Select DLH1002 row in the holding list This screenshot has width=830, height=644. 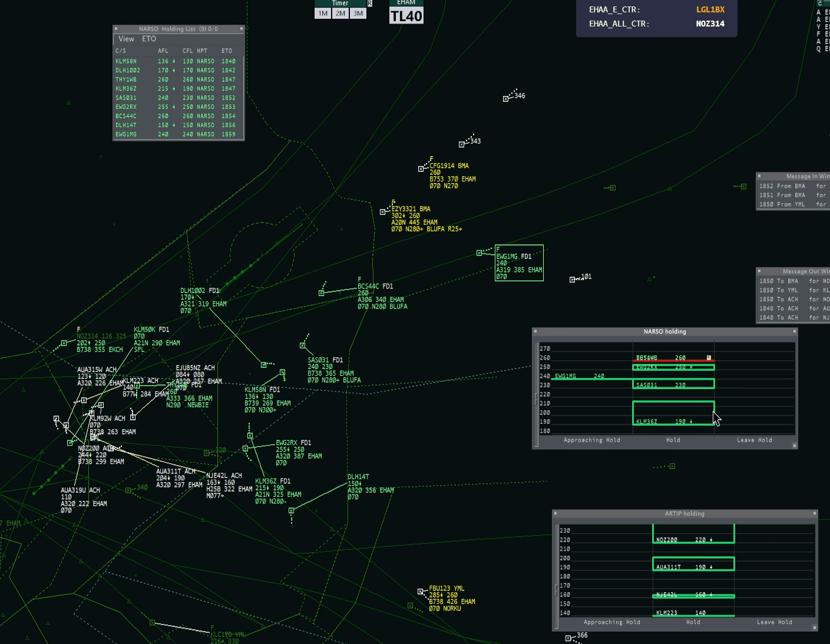(x=178, y=70)
